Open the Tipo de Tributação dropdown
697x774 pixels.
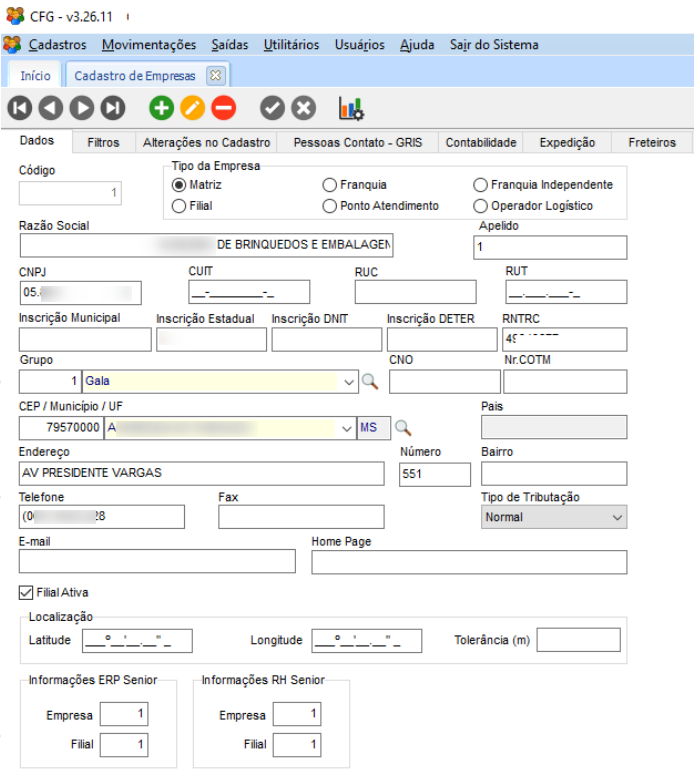tap(617, 518)
